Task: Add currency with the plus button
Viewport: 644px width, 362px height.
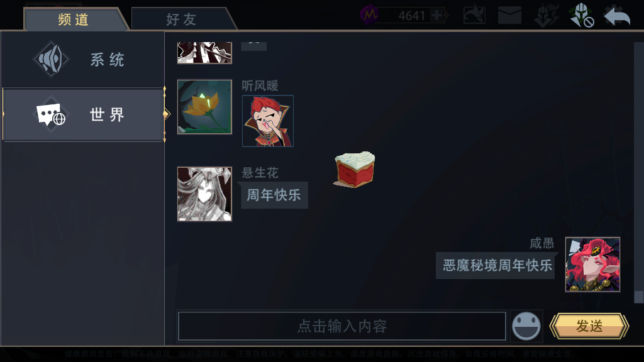Action: [438, 16]
